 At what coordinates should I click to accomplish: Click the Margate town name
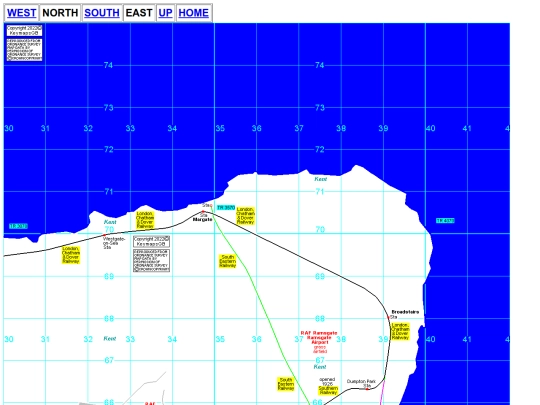202,219
